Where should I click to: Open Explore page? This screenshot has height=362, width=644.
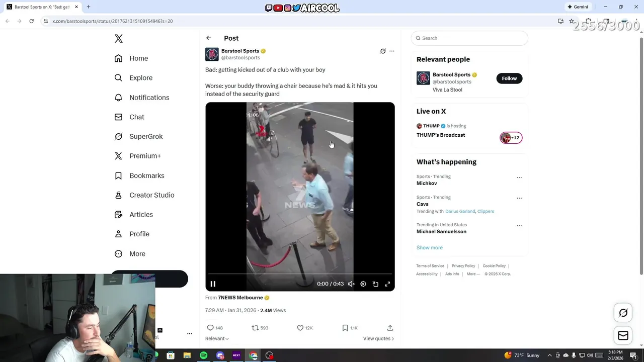coord(133,78)
